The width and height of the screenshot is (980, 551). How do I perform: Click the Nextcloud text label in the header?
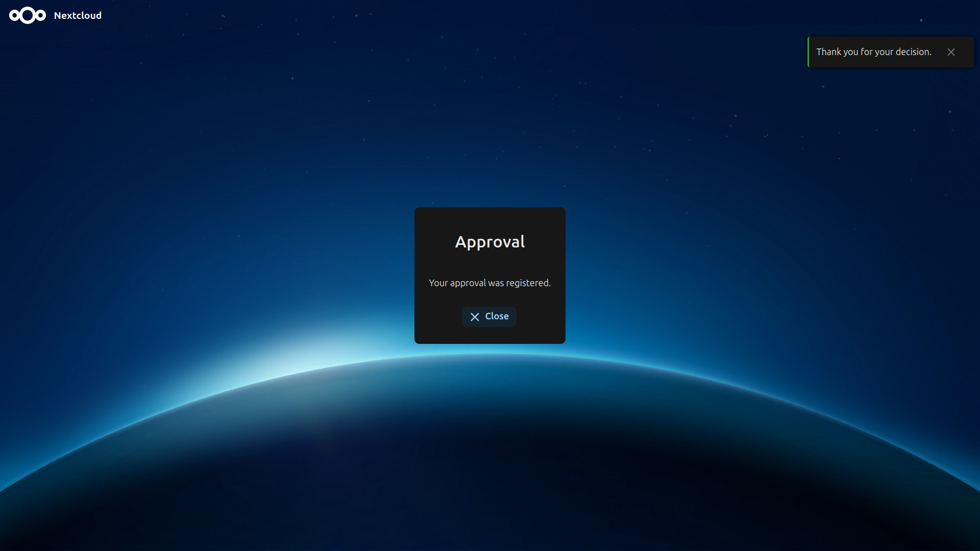[x=78, y=16]
